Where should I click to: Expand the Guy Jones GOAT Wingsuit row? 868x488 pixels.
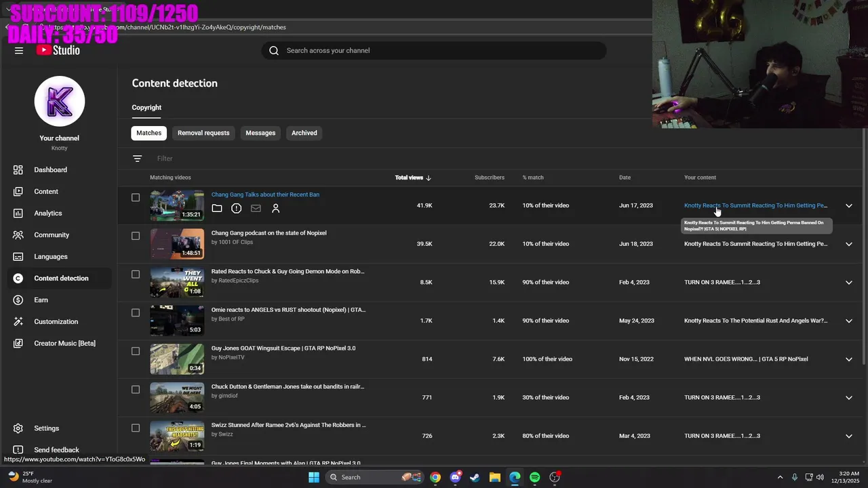point(848,359)
